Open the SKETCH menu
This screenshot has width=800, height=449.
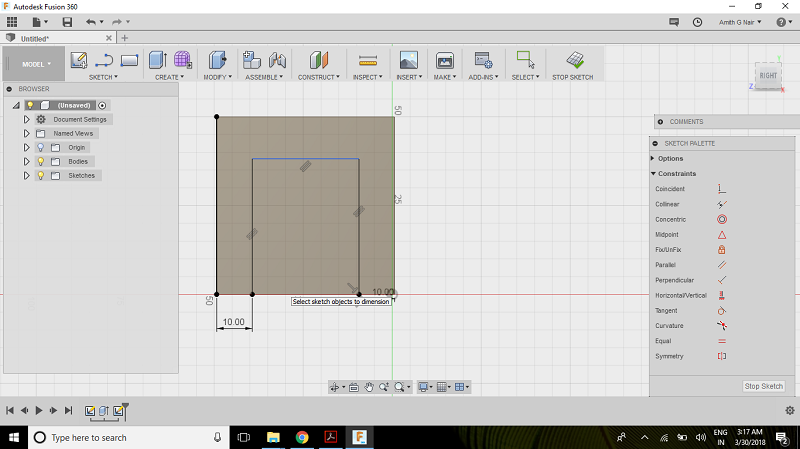tap(103, 77)
